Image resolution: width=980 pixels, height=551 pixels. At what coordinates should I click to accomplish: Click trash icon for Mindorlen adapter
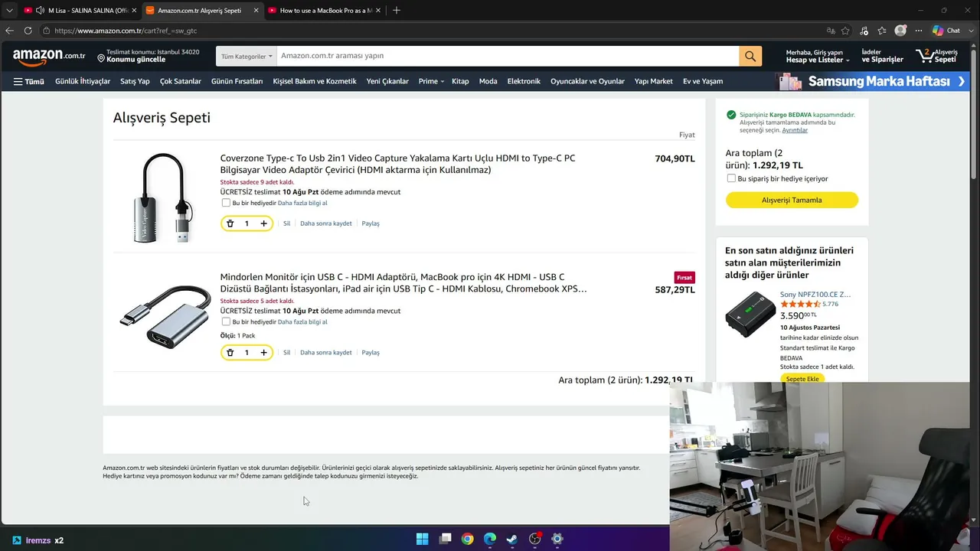(230, 353)
